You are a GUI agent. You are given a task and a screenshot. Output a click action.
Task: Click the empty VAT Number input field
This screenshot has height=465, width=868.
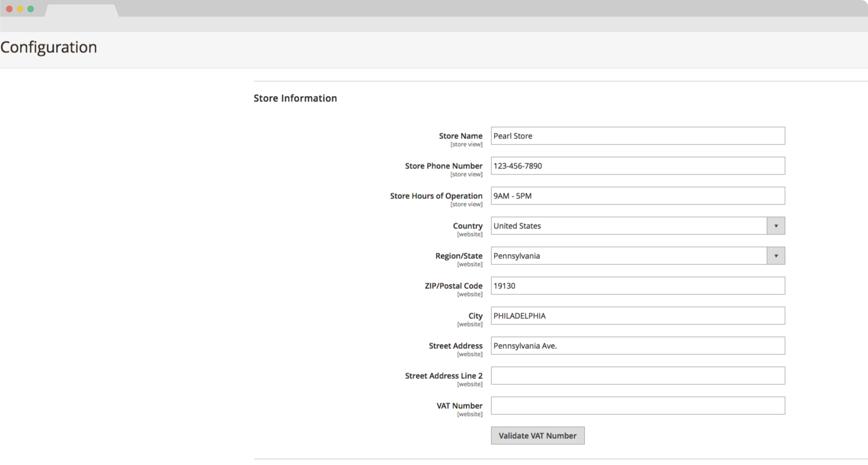[638, 406]
